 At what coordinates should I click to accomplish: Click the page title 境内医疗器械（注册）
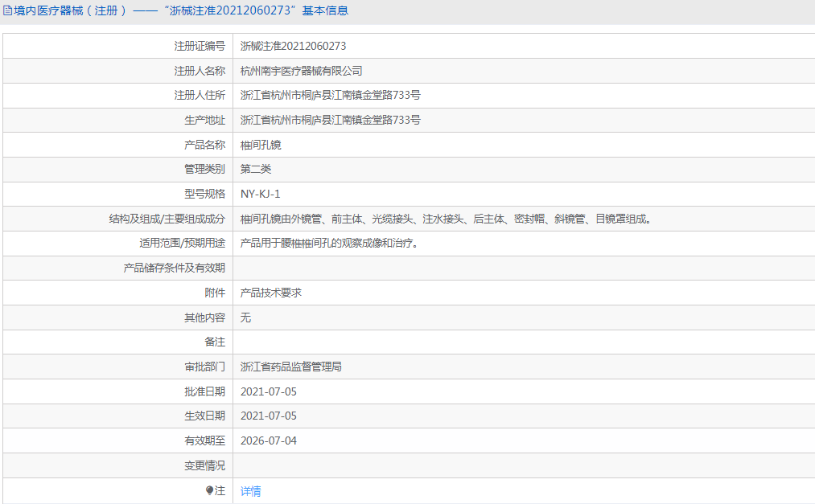72,10
